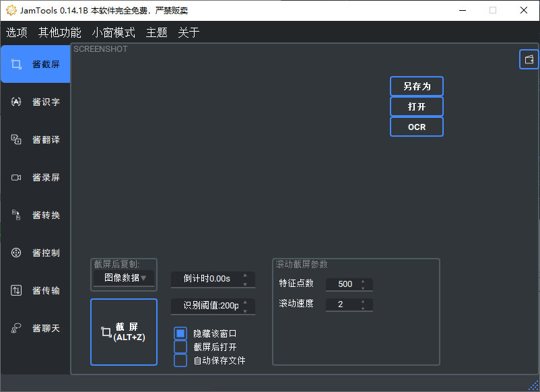Click the 另存为 save-as button
This screenshot has height=392, width=540.
tap(416, 86)
